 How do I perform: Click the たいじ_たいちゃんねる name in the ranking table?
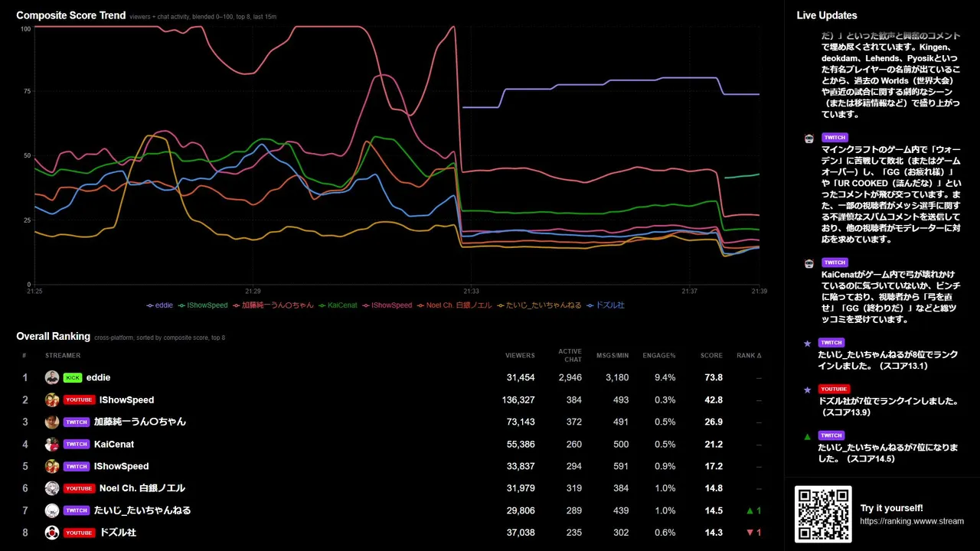pyautogui.click(x=142, y=511)
